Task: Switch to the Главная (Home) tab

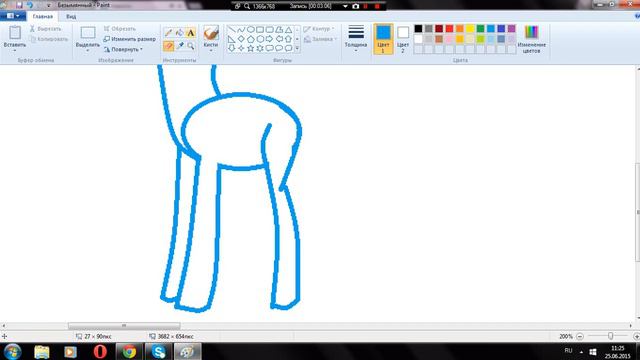Action: click(42, 17)
